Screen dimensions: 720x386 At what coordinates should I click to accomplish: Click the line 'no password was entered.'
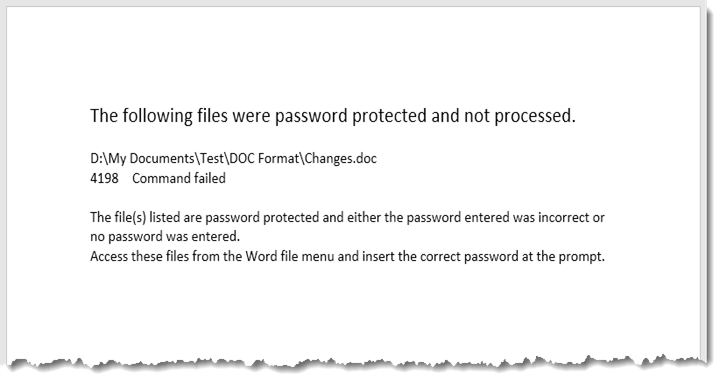tap(165, 237)
